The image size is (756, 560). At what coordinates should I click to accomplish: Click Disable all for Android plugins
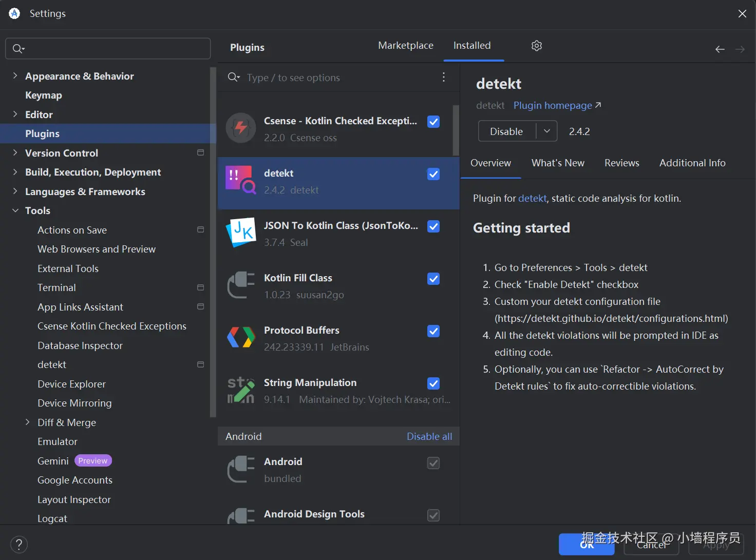point(429,436)
